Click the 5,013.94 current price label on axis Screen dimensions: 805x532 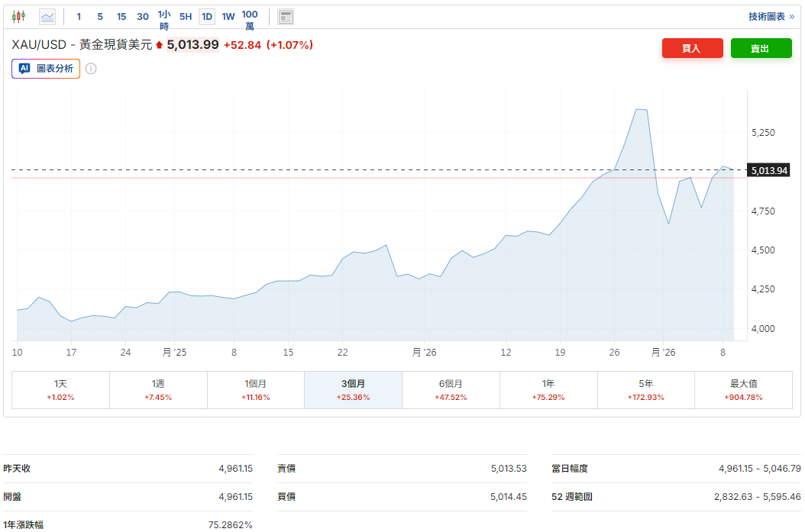[x=768, y=170]
